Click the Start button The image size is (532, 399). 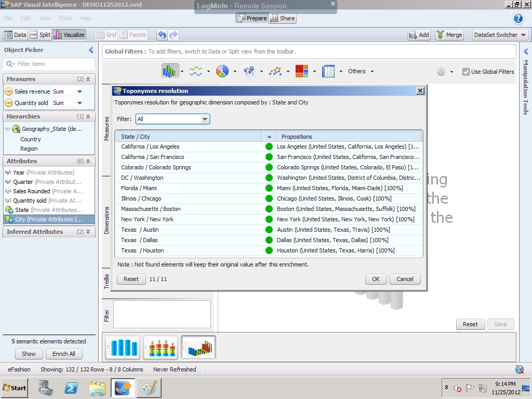pyautogui.click(x=14, y=388)
